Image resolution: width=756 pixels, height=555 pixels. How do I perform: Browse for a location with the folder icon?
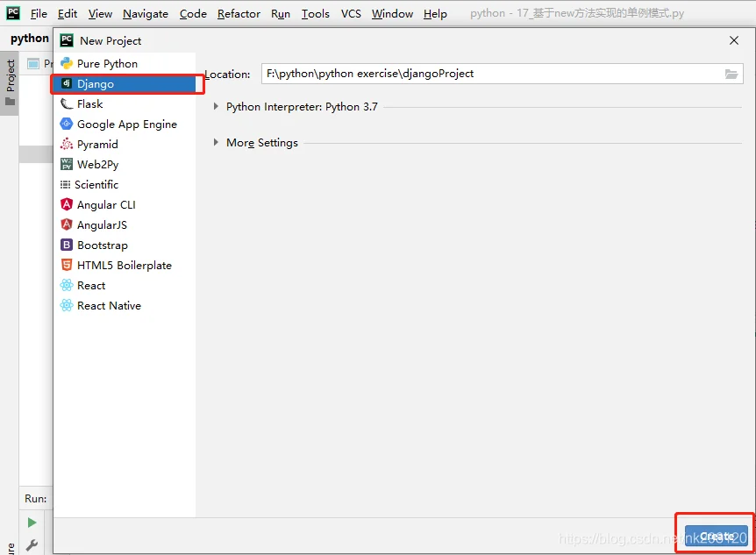[x=731, y=74]
